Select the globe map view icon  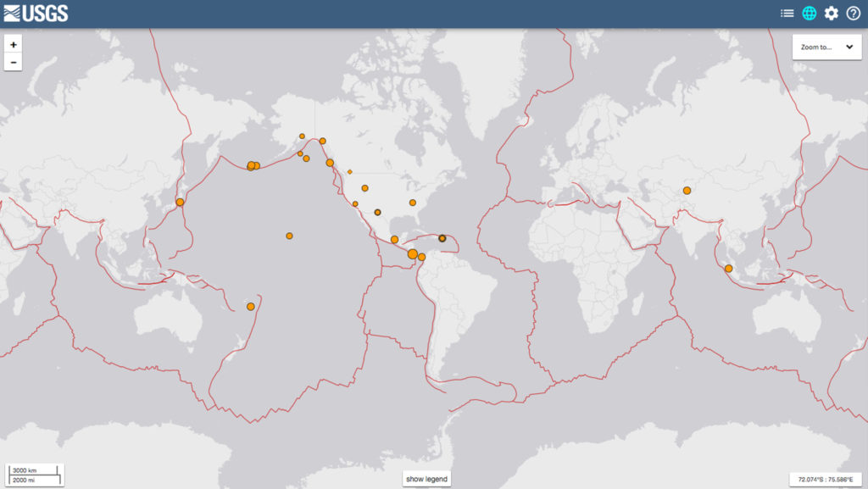tap(809, 14)
